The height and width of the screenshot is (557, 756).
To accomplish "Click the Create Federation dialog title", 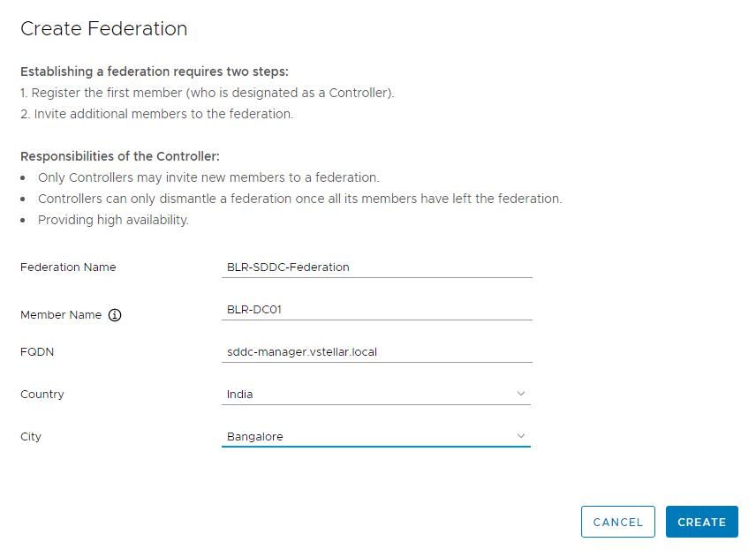I will (x=104, y=28).
